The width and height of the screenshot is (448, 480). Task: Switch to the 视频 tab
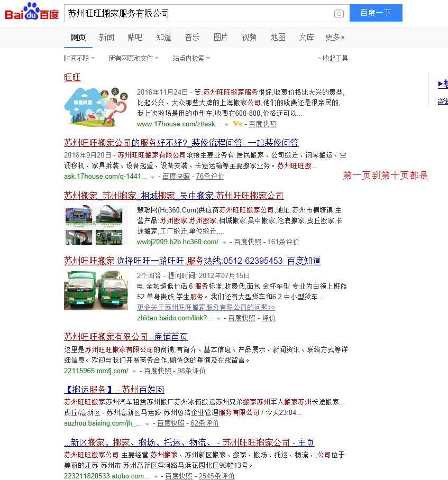(x=249, y=38)
